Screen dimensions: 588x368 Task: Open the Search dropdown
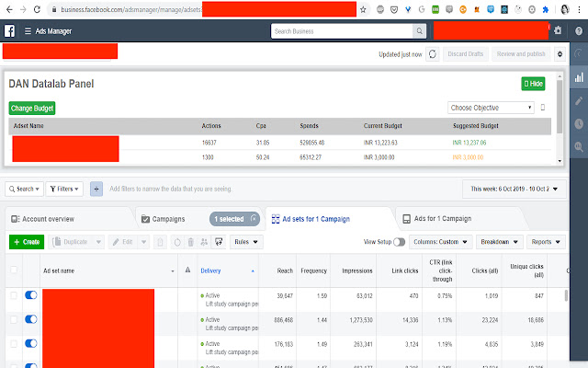point(25,189)
